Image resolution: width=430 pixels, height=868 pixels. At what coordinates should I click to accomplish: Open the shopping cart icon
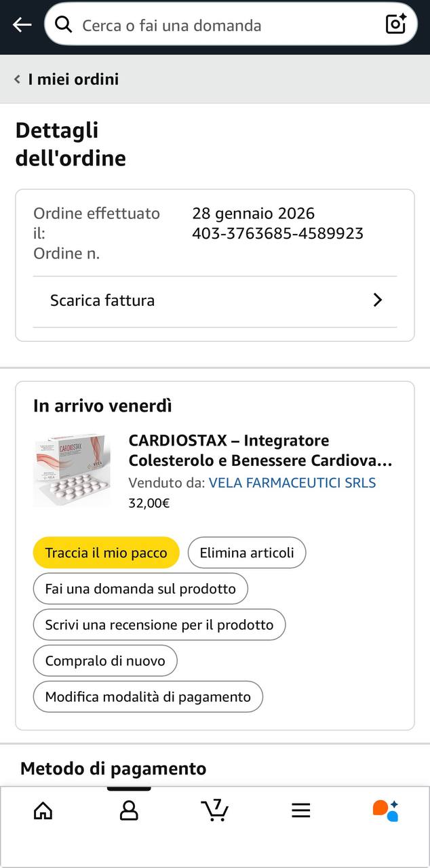[215, 810]
